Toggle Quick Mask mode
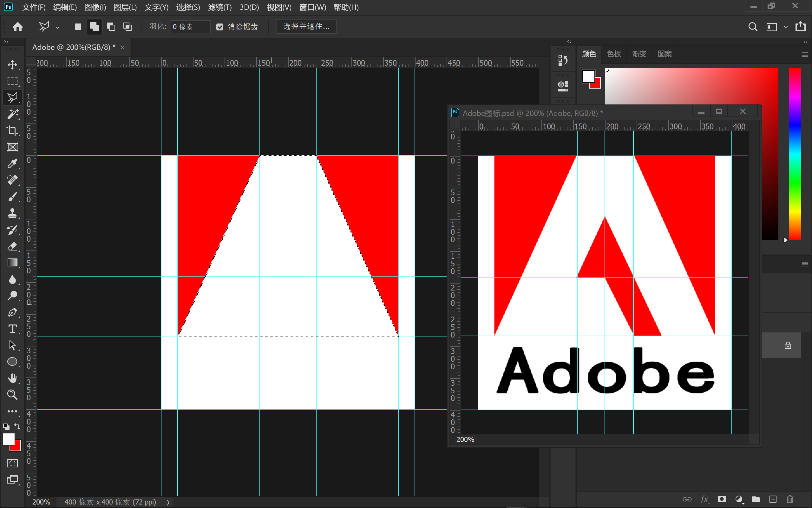Viewport: 812px width, 508px height. coord(12,463)
